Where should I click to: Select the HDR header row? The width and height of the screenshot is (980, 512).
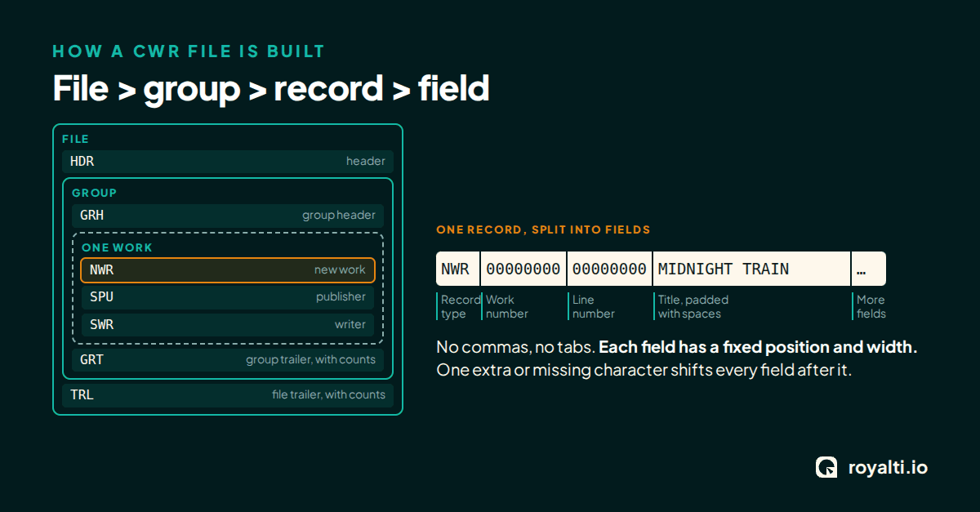(228, 162)
